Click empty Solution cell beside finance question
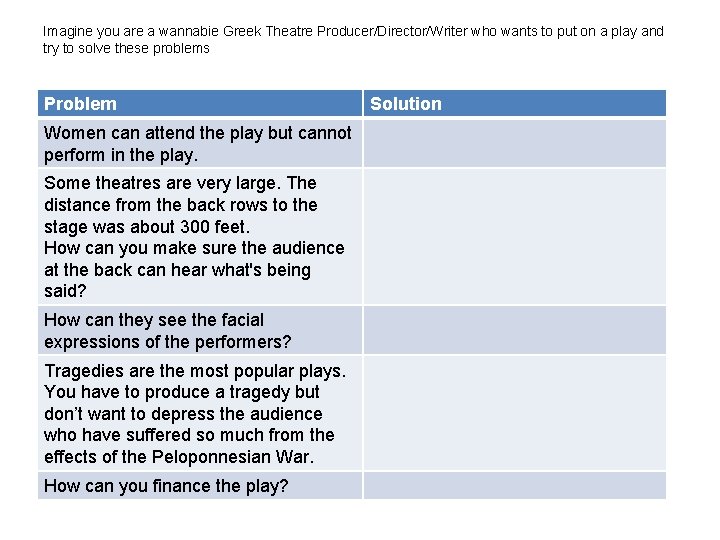720x540 pixels. click(x=514, y=486)
